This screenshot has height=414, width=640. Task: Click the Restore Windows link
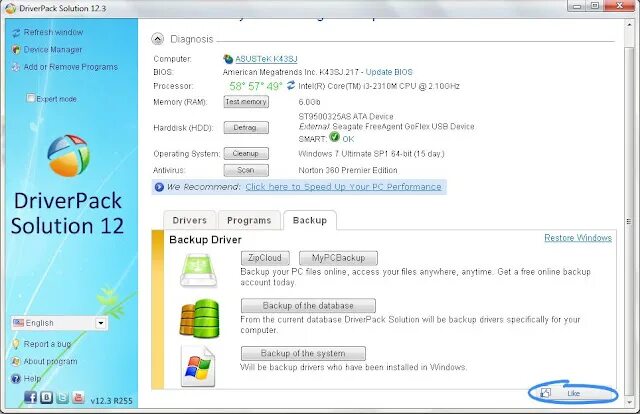[578, 238]
